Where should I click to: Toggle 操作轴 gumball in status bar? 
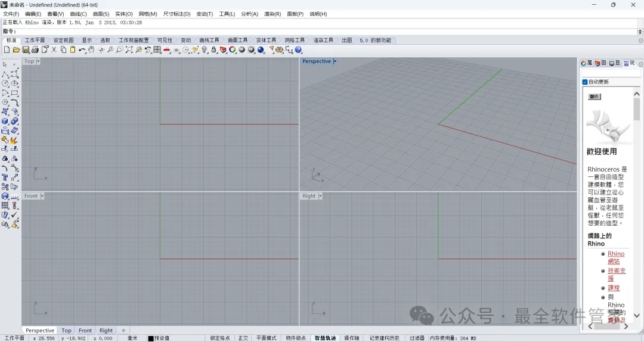(x=352, y=338)
